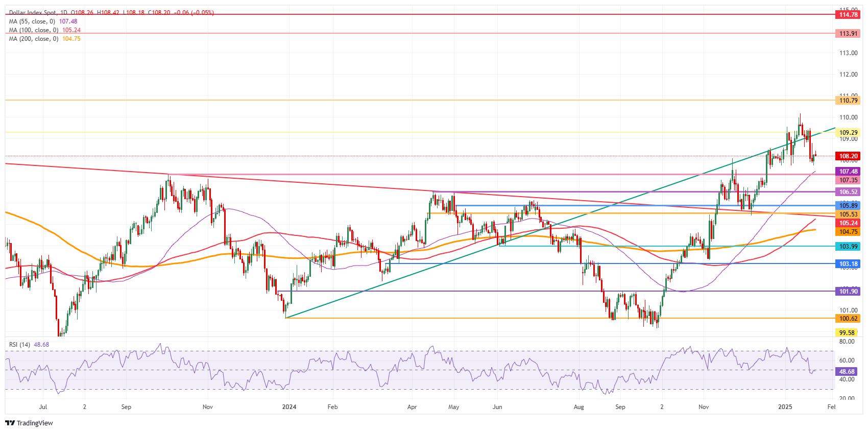Click the 113.91 price level tag
Viewport: 868px width, 432px height.
(x=848, y=33)
